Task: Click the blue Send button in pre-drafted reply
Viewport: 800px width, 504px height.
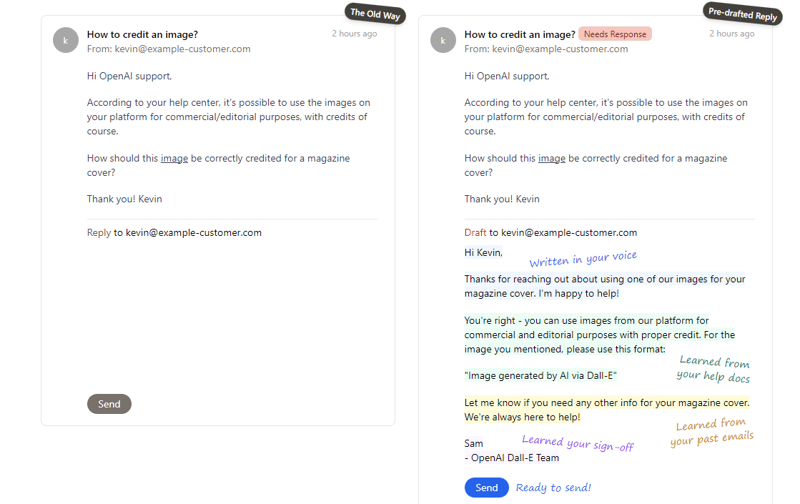Action: point(486,488)
